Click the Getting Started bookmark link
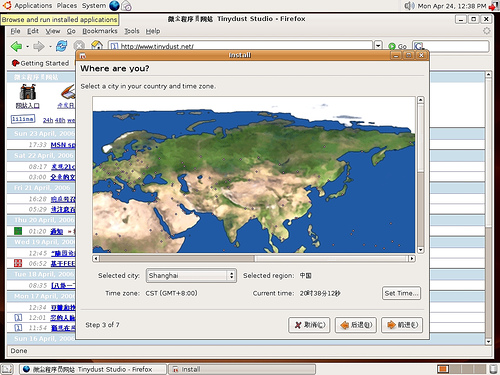 40,63
